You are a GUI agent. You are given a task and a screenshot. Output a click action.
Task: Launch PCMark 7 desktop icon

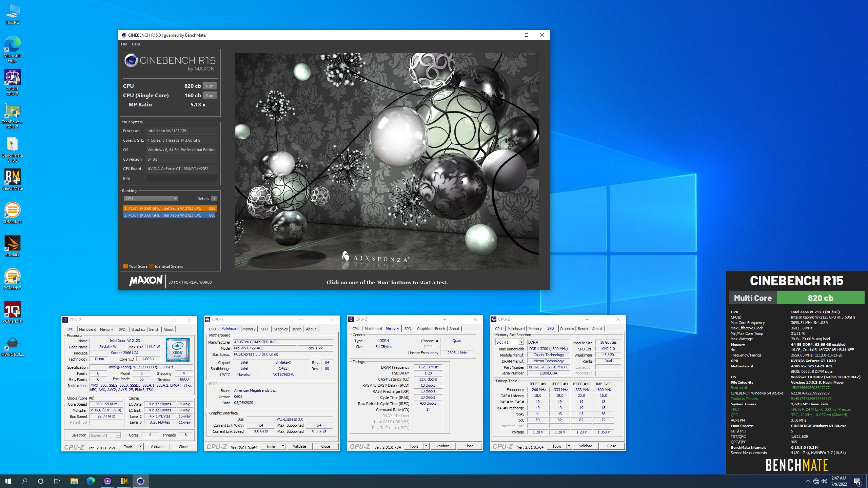[13, 279]
